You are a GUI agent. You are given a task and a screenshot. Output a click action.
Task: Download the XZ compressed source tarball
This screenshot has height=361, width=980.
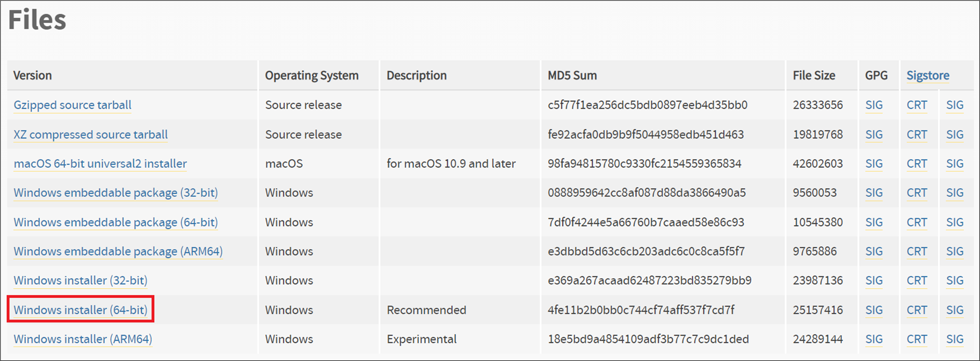click(x=91, y=135)
